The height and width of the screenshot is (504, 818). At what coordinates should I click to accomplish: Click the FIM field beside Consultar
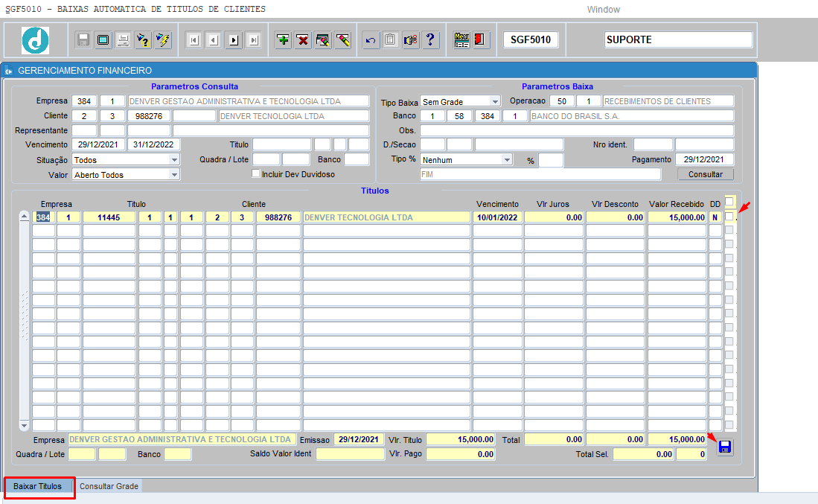click(540, 174)
